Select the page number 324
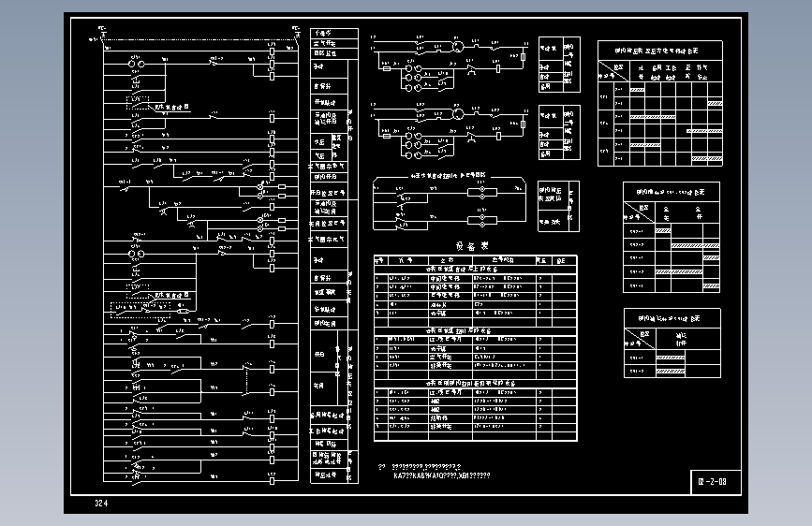 pyautogui.click(x=101, y=504)
